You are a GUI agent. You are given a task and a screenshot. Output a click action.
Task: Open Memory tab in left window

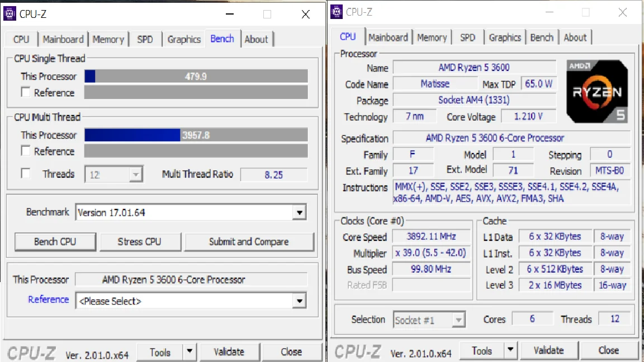pos(108,40)
